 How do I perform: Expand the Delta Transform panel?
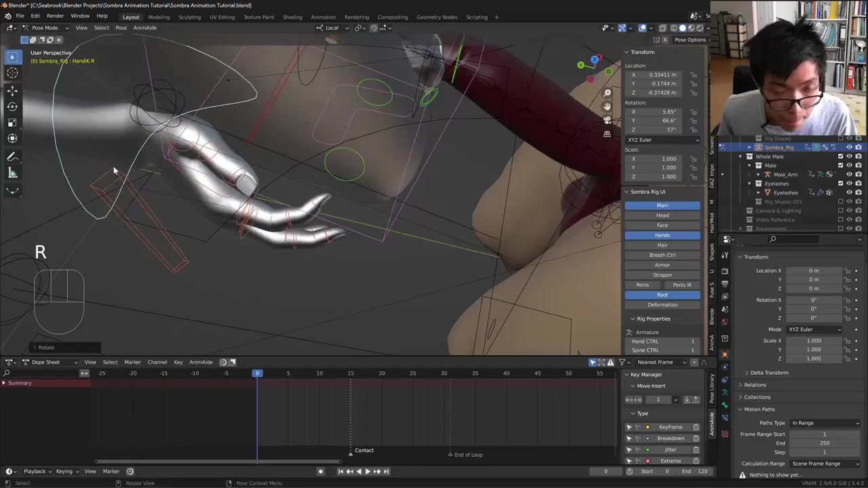pos(769,373)
